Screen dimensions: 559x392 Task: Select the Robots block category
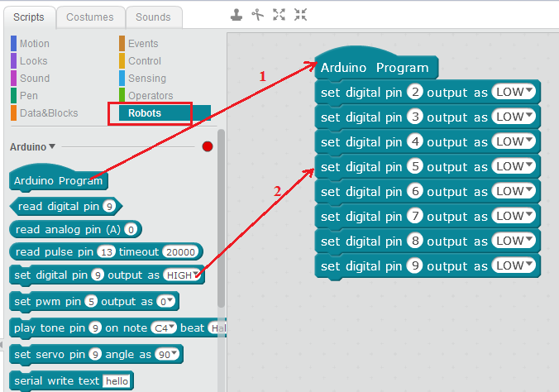[165, 113]
